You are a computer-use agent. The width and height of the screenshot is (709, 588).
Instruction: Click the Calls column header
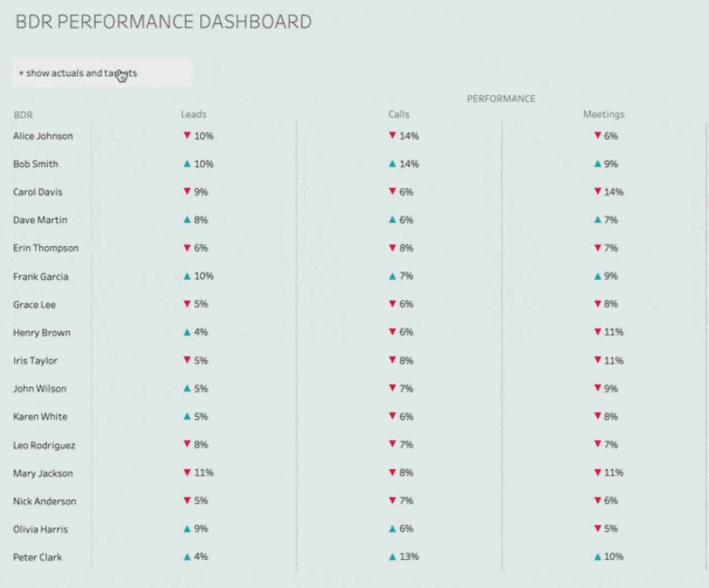click(x=399, y=114)
